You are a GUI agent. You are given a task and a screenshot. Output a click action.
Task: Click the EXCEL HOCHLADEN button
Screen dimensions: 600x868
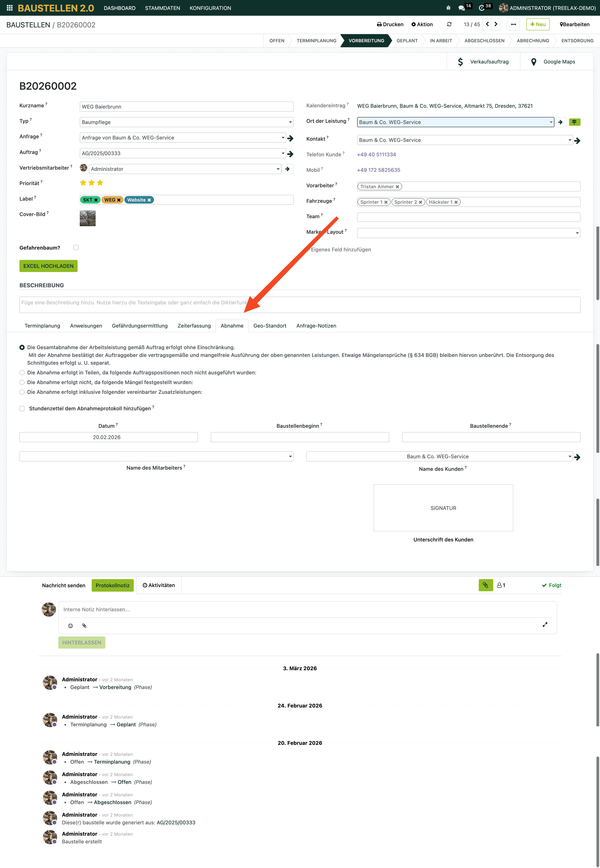48,266
